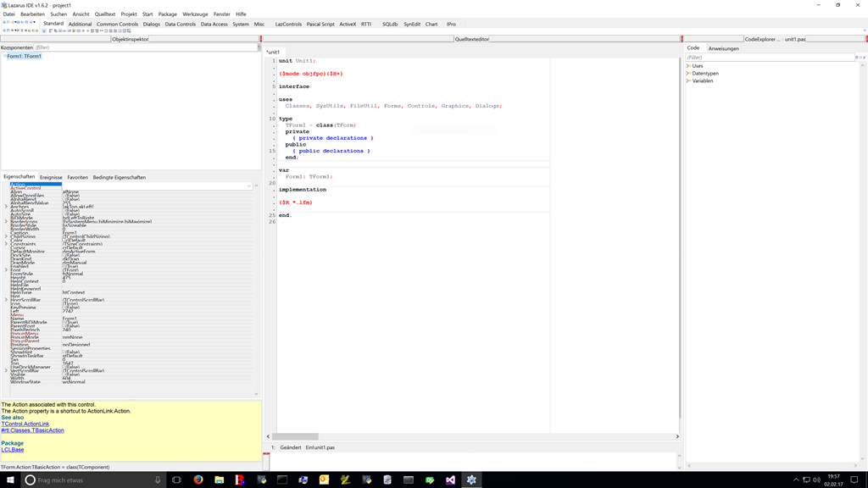
Task: Switch to the Ereignisse tab
Action: pos(51,178)
